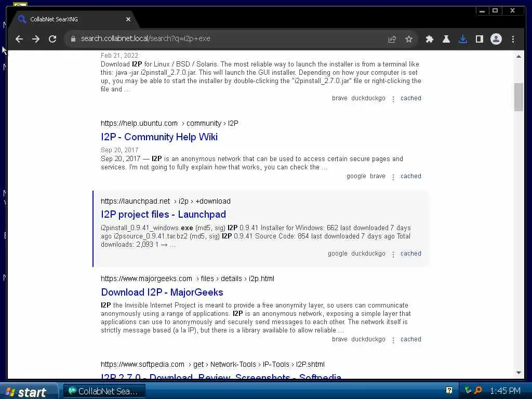Click "google" engine label under Launchpad result

tap(338, 254)
